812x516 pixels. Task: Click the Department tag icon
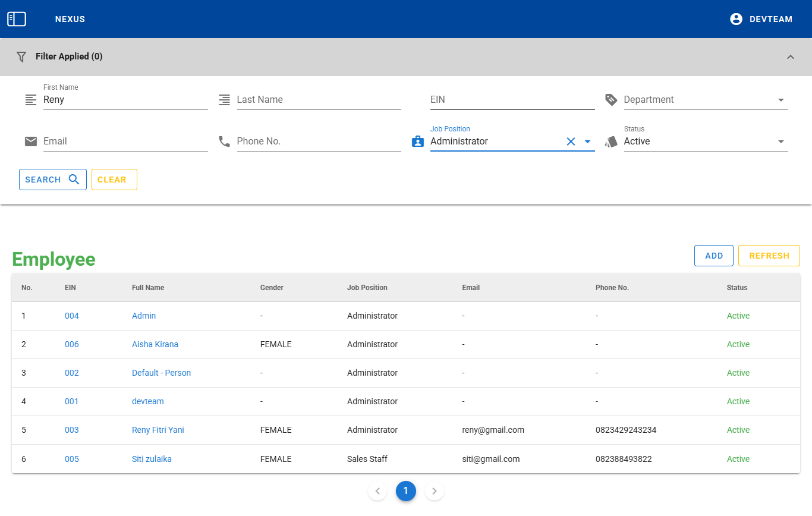(x=611, y=99)
